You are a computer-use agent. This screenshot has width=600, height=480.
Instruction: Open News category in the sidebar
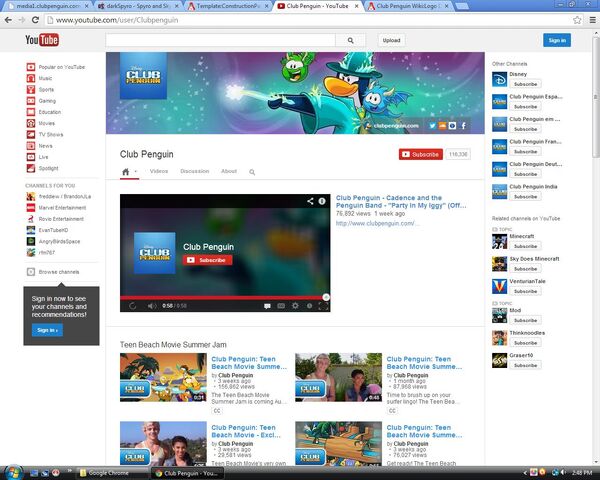pyautogui.click(x=39, y=146)
